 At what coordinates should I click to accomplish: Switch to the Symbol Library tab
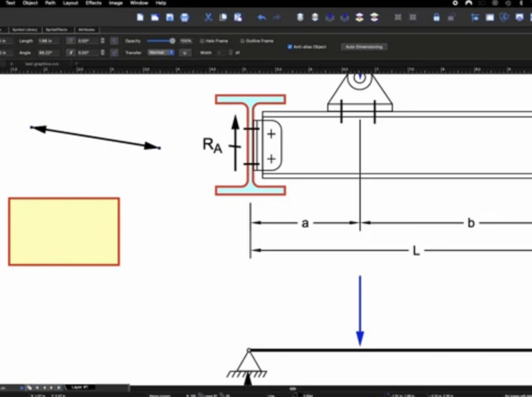(x=25, y=30)
